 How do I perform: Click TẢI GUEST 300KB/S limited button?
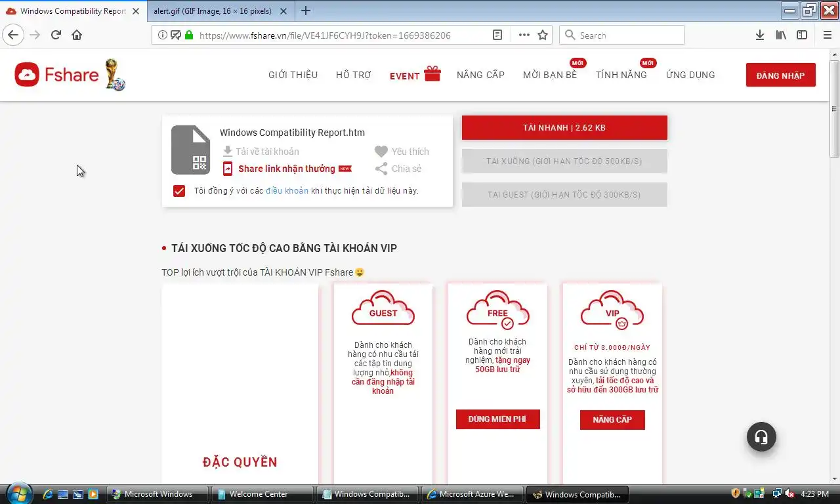[564, 194]
